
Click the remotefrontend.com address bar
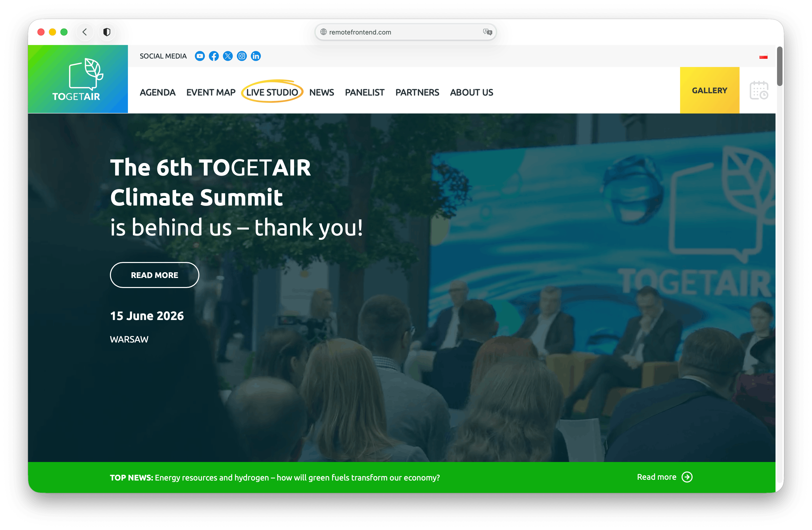[x=406, y=32]
